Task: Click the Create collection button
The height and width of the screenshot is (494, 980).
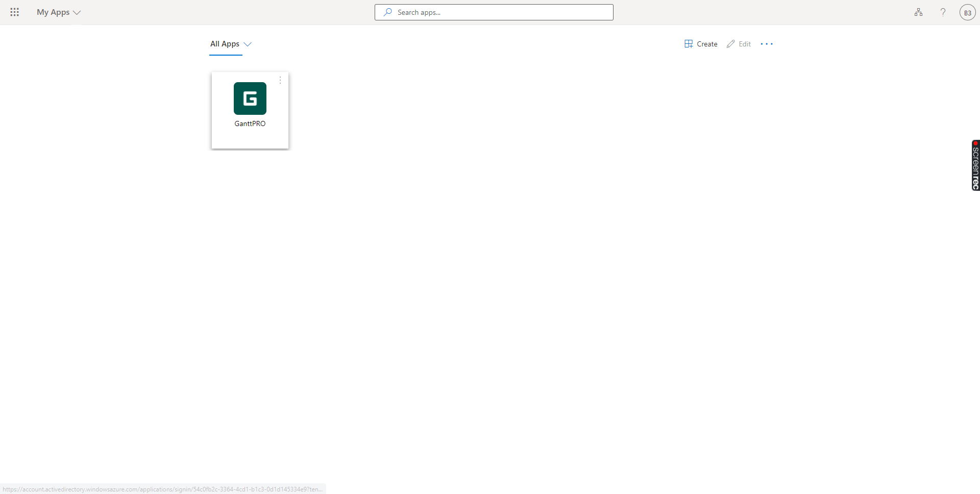Action: (701, 44)
